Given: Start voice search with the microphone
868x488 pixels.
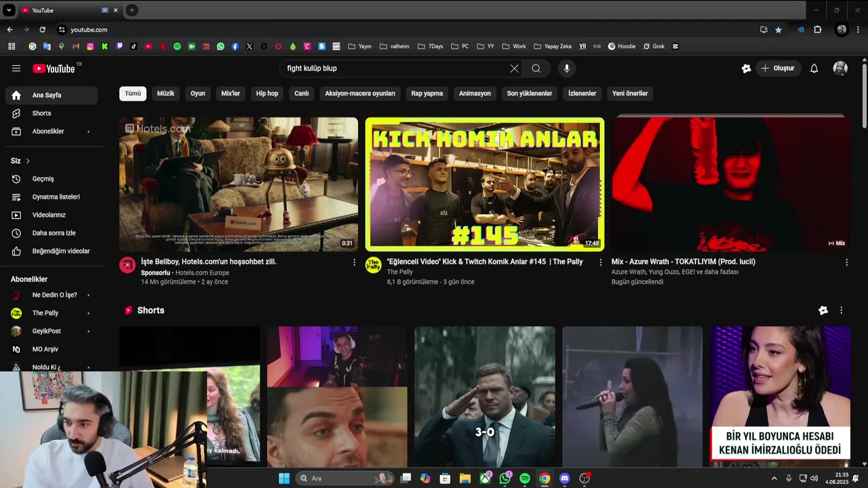Looking at the screenshot, I should click(567, 68).
